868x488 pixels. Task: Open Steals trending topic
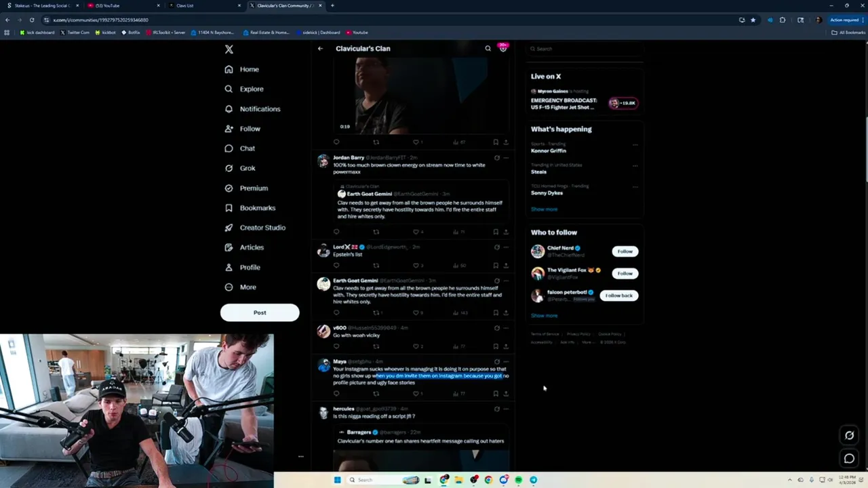[x=538, y=171]
